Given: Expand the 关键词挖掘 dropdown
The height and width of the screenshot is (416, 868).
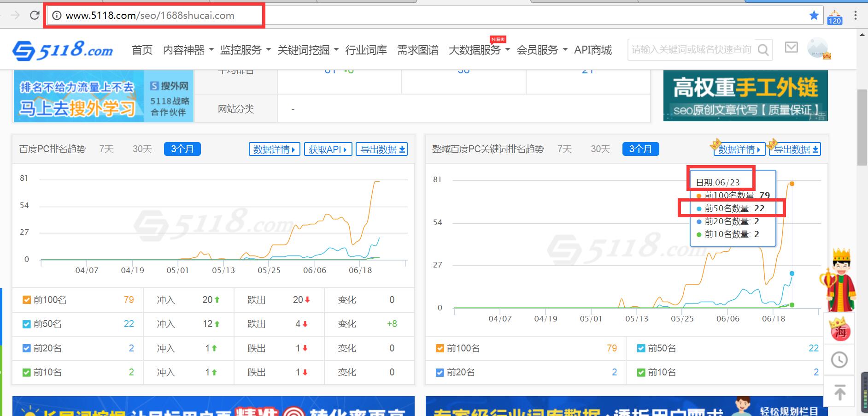Looking at the screenshot, I should [304, 51].
